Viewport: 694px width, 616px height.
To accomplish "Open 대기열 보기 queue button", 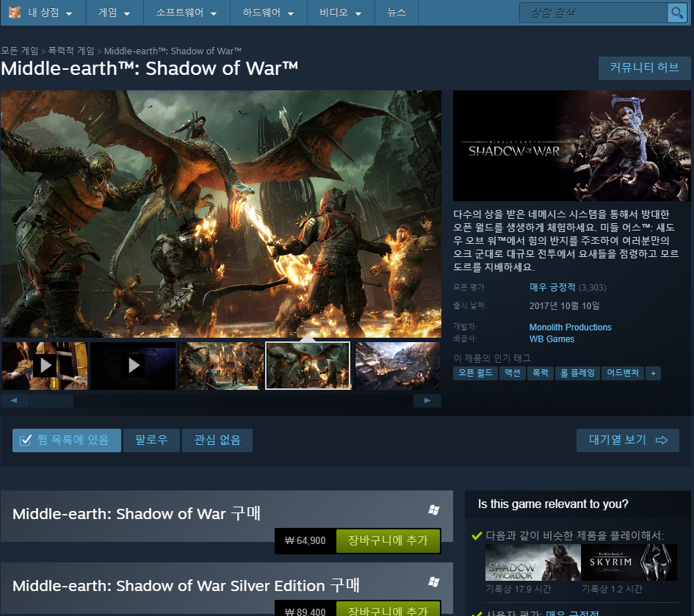I will (x=628, y=440).
